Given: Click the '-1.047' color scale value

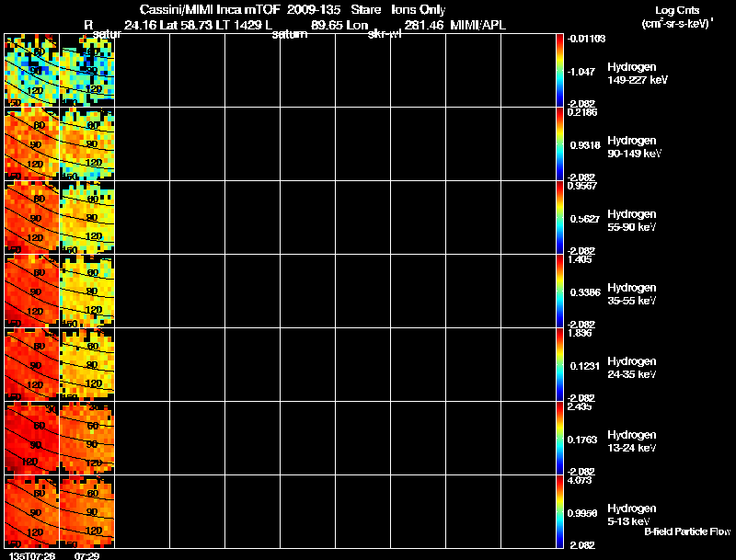Looking at the screenshot, I should (x=581, y=72).
